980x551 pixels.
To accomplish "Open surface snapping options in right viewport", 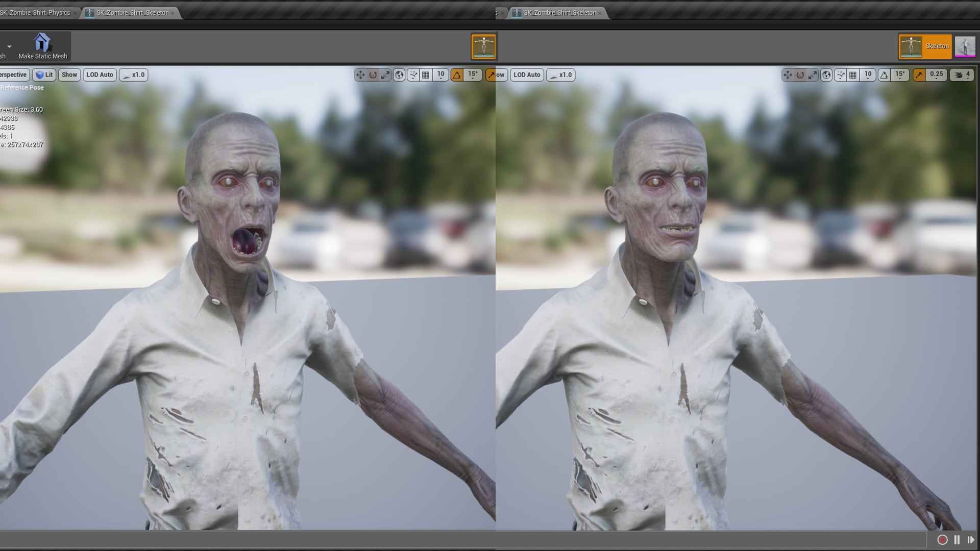I will click(x=840, y=75).
